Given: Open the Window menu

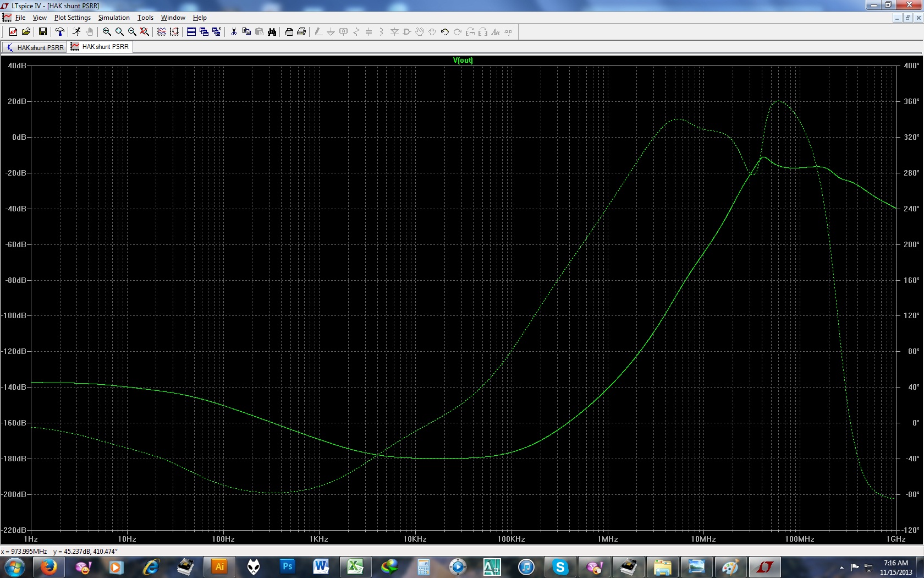Looking at the screenshot, I should point(173,18).
